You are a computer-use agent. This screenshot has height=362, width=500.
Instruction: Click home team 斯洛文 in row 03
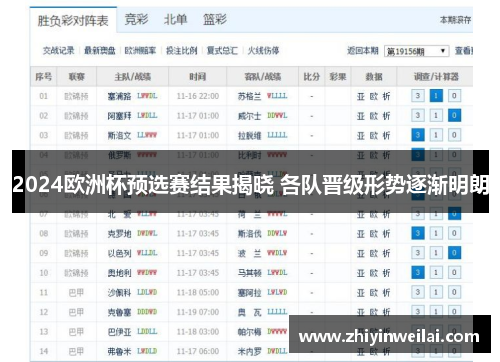(x=119, y=136)
